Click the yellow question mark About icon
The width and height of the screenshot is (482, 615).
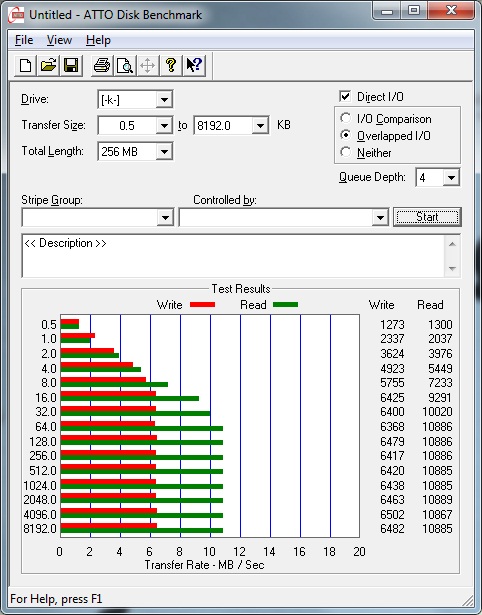coord(171,65)
